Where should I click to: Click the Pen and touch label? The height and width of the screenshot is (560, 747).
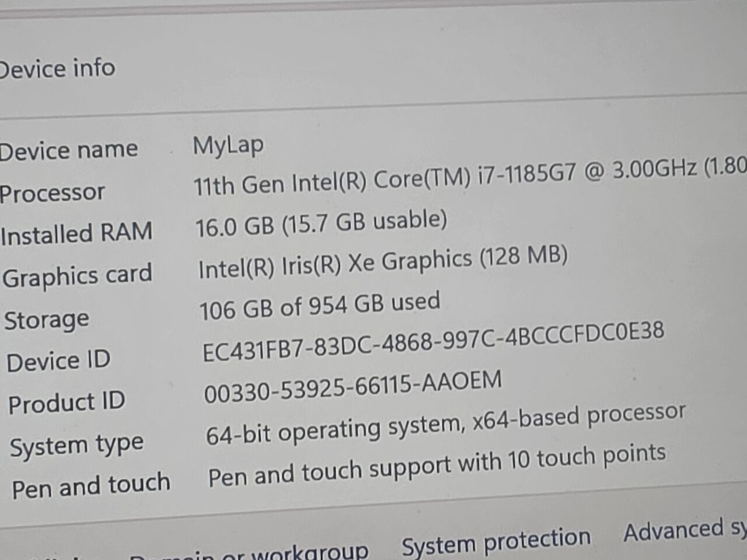click(x=91, y=485)
